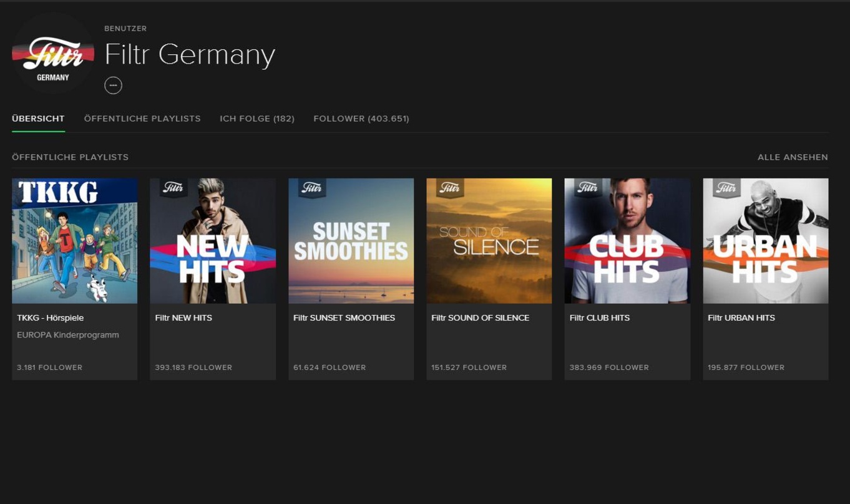Click the Filtr URBAN HITS title

coord(741,317)
